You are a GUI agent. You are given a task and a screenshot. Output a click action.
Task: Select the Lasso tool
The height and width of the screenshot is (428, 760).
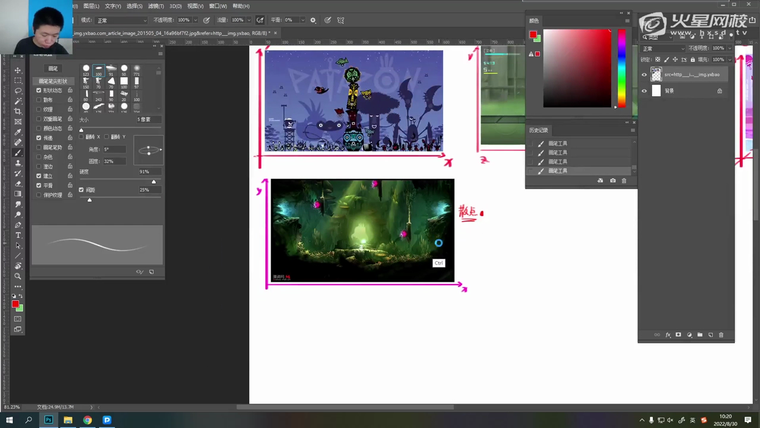(x=18, y=90)
